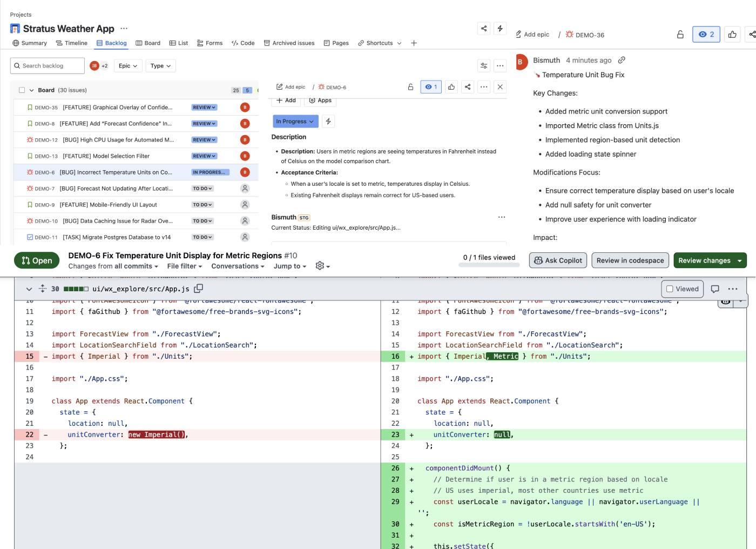Image resolution: width=756 pixels, height=549 pixels.
Task: Open DEMO-11 Migrate Postgres Database row
Action: tap(136, 237)
